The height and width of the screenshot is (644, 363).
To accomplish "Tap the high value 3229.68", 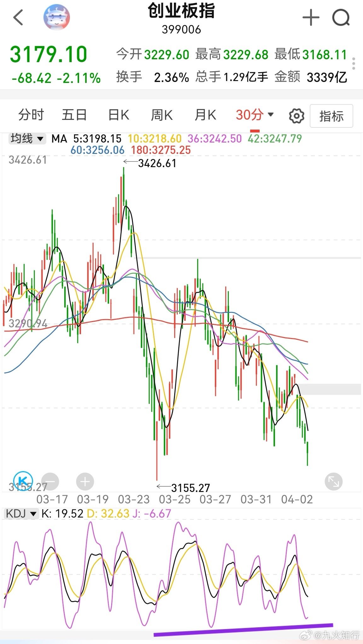I will (246, 55).
